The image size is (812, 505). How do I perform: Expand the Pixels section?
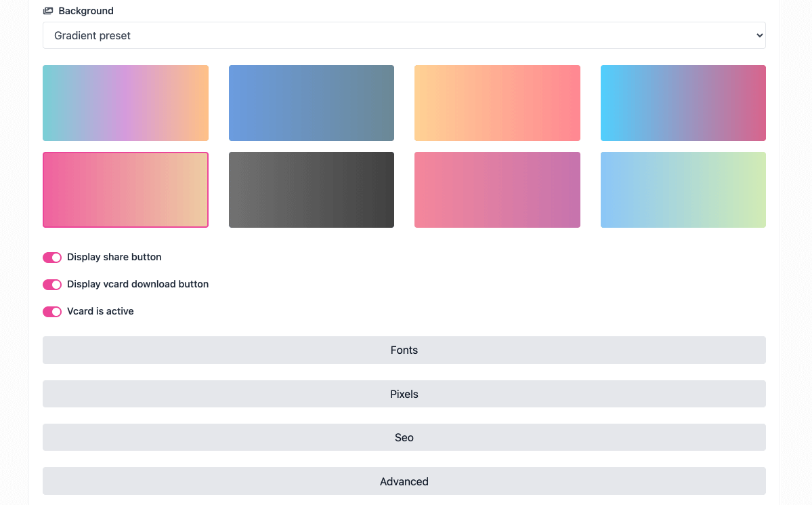coord(404,394)
